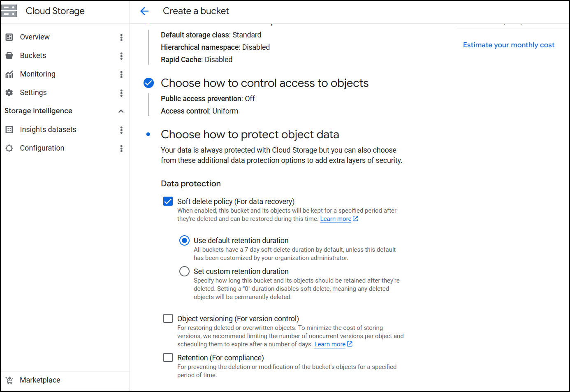Open the three-dot menu next to Monitoring

click(121, 74)
